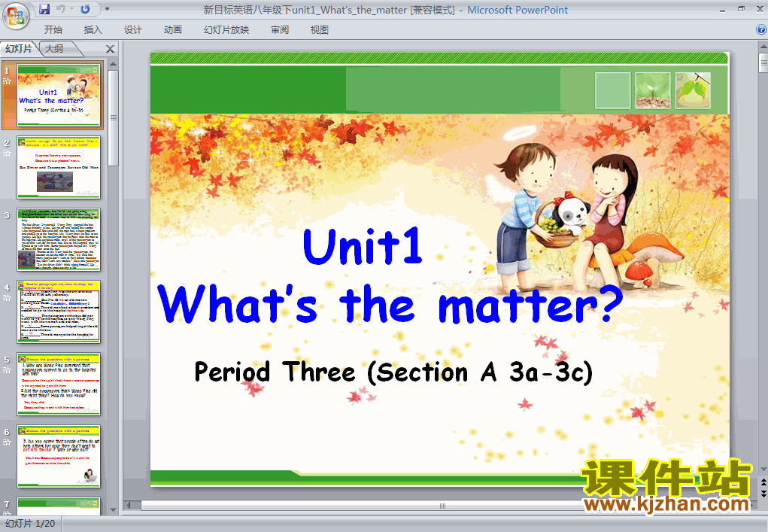This screenshot has height=532, width=768.
Task: Click editor vertical scroll up arrow
Action: (x=763, y=47)
